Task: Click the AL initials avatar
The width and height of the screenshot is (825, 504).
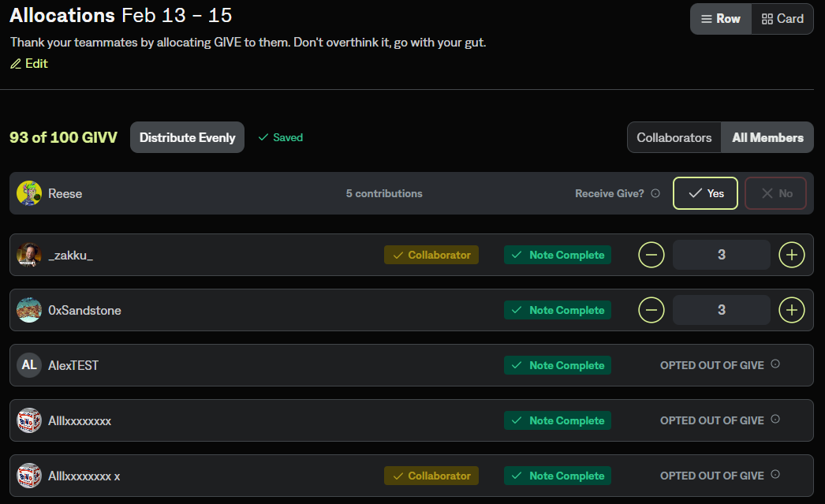Action: click(29, 365)
